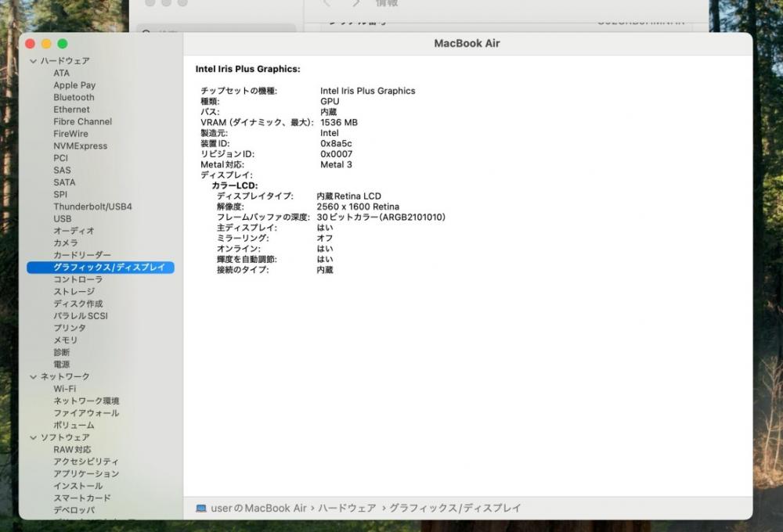Collapse the ハードウェア section
Screen dimensions: 783x532
[x=33, y=61]
